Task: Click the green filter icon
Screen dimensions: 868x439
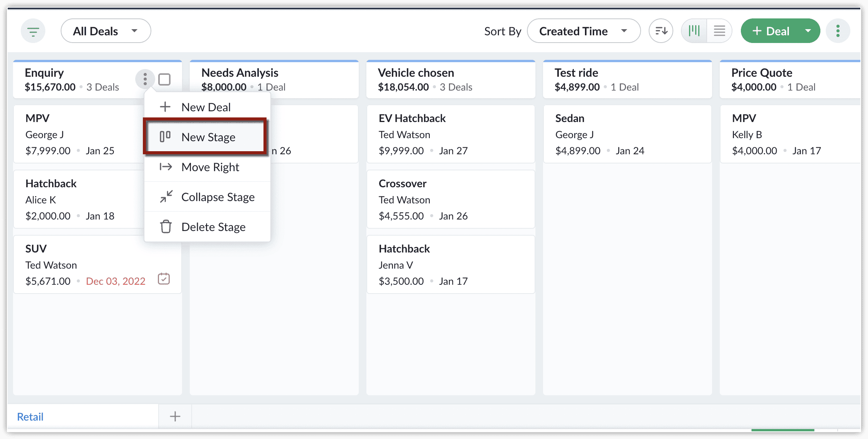Action: point(33,31)
